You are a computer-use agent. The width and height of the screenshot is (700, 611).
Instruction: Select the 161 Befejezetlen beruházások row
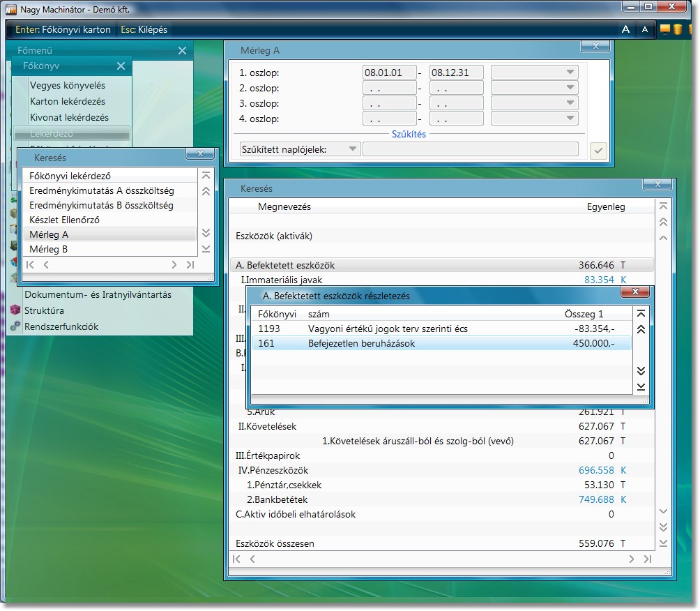439,343
